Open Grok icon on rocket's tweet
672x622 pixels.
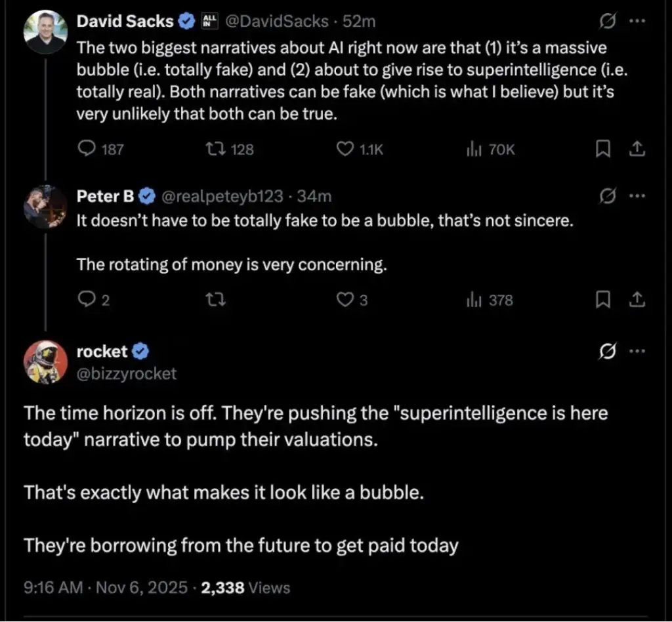[608, 352]
